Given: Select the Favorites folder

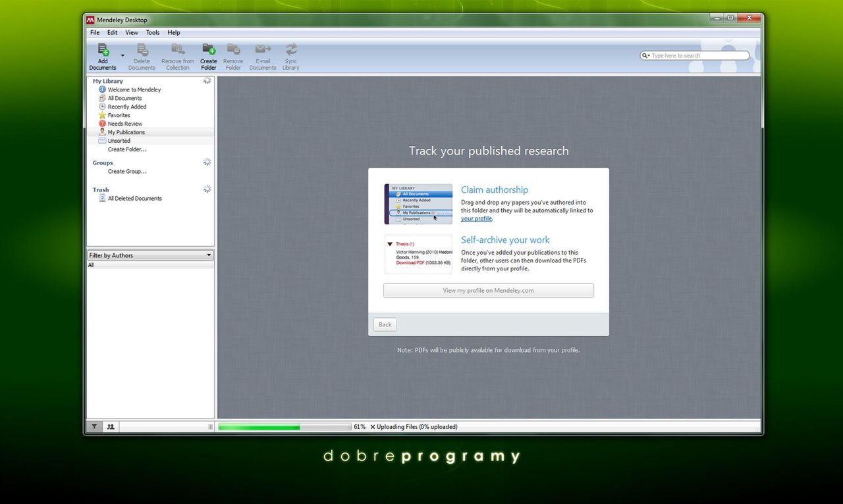Looking at the screenshot, I should click(x=119, y=115).
